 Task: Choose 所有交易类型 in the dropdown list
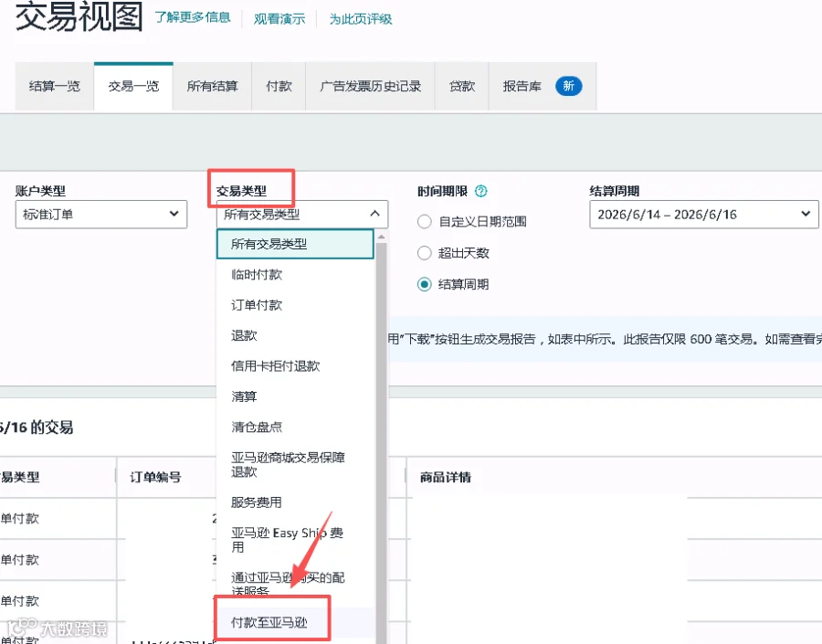(x=295, y=244)
